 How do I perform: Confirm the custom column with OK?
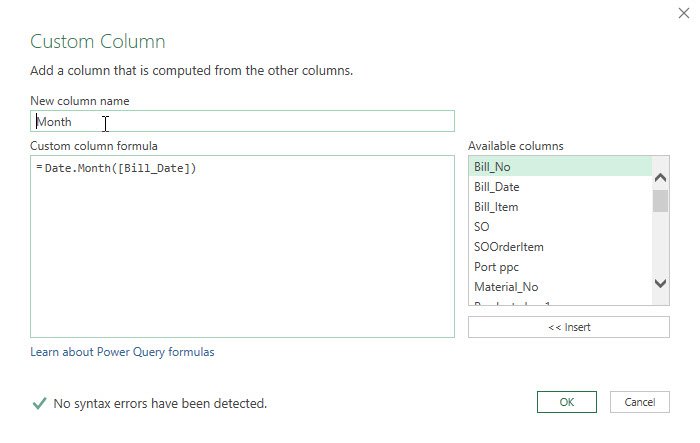(566, 402)
